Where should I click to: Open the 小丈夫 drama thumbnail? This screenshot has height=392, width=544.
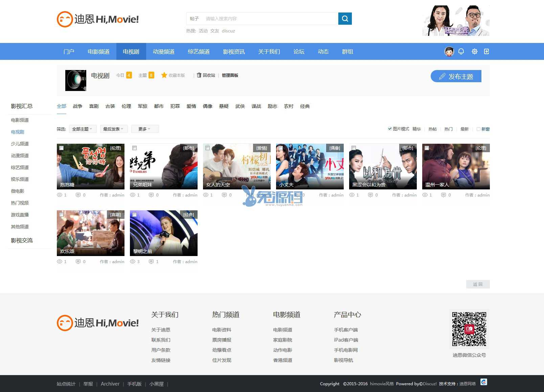coord(310,166)
